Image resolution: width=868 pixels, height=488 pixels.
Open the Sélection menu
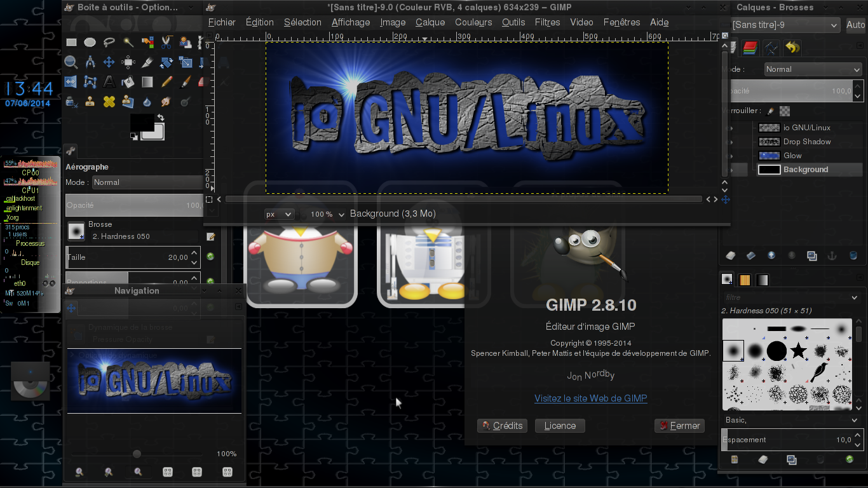(302, 22)
